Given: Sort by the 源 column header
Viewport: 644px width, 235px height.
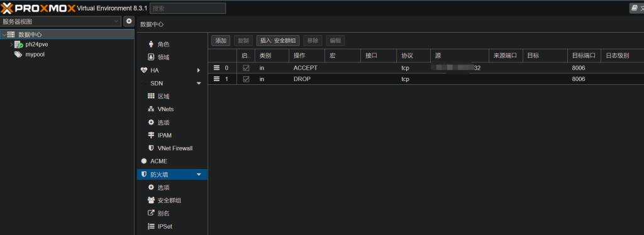Looking at the screenshot, I should point(460,56).
